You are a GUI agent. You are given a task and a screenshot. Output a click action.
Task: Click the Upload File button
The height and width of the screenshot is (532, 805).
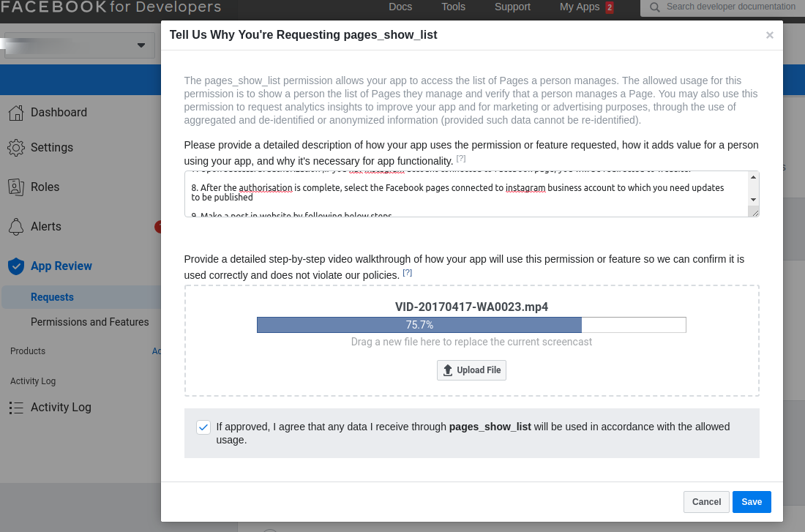pos(471,370)
